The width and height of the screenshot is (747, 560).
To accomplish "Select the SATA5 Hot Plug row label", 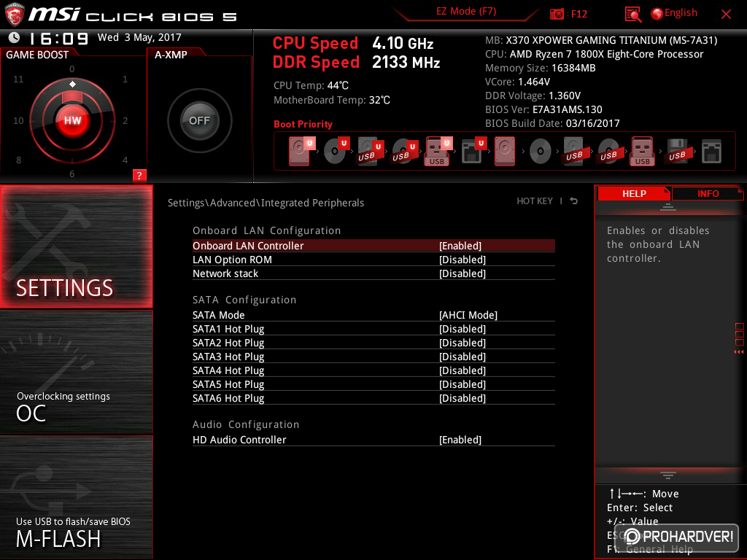I will pos(228,384).
